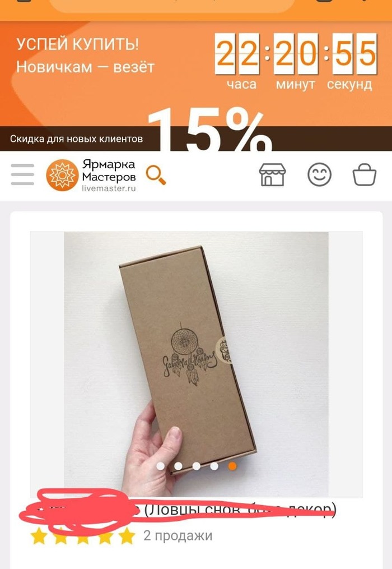Select the fourth carousel dot
Screen dimensions: 392x569
[214, 466]
